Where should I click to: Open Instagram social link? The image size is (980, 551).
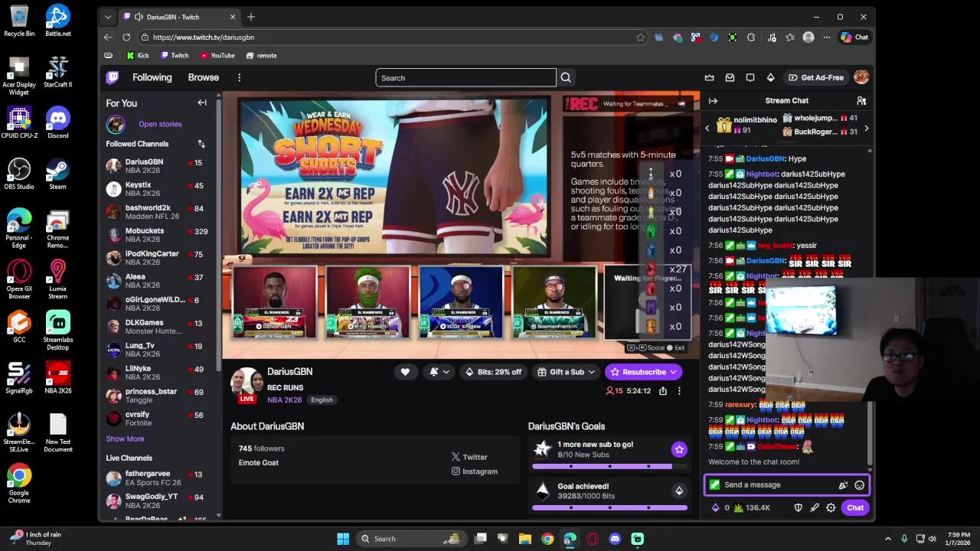point(475,471)
